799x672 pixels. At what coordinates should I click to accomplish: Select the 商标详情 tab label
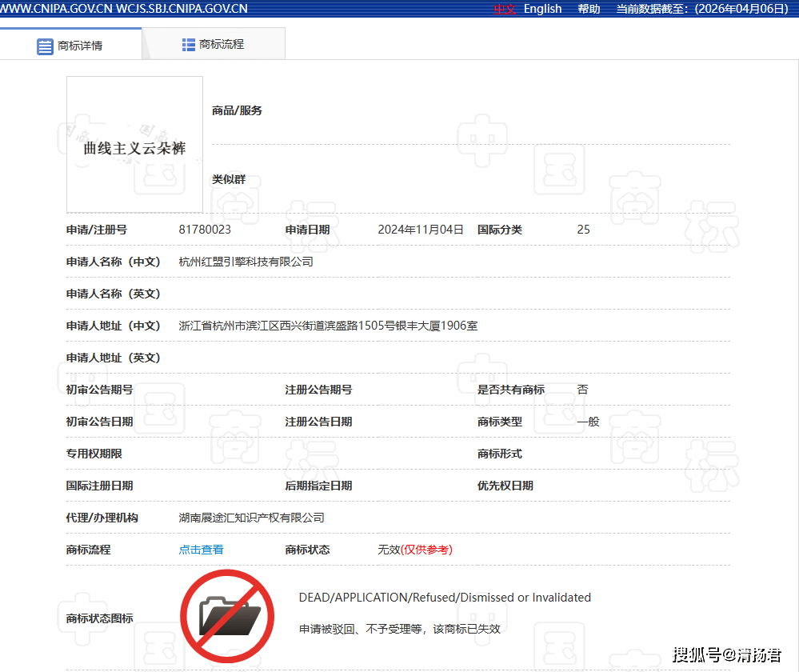point(80,46)
